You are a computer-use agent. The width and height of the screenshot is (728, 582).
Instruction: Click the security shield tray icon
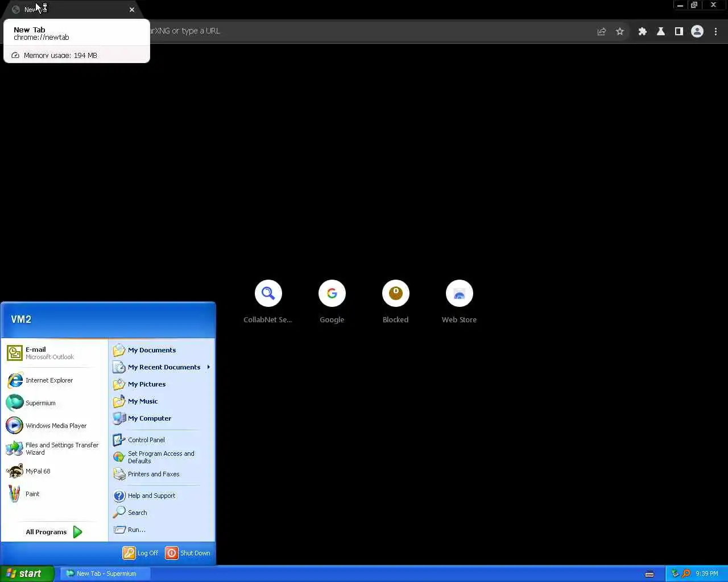pos(675,573)
